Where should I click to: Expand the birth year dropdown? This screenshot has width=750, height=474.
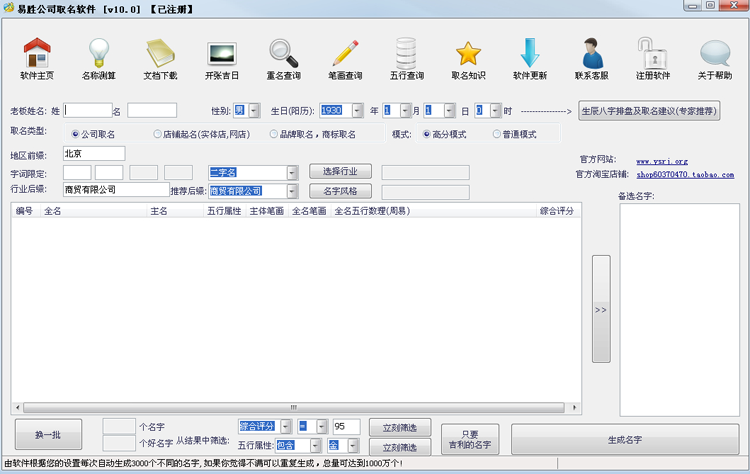pos(358,111)
